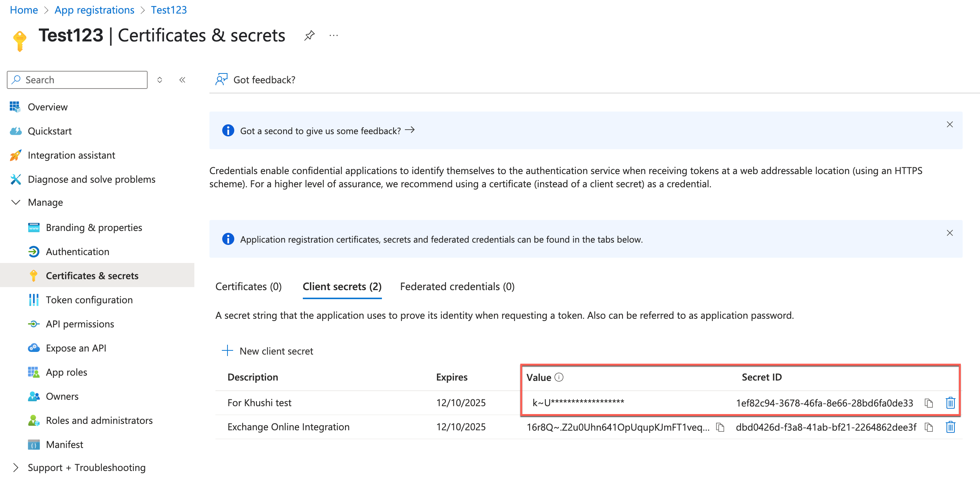
Task: Switch to the Certificates (0) tab
Action: coord(249,286)
